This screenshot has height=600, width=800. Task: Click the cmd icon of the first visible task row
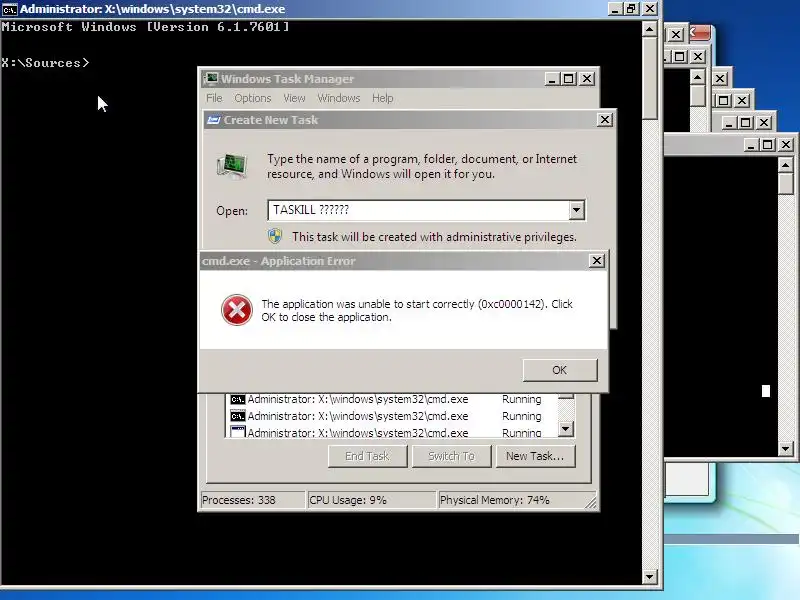(238, 399)
